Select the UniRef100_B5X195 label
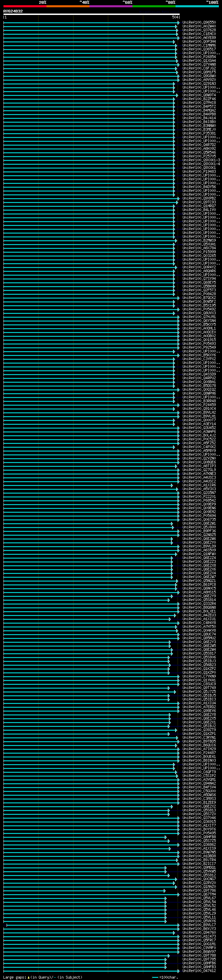Image resolution: width=222 pixels, height=980 pixels. pyautogui.click(x=199, y=305)
